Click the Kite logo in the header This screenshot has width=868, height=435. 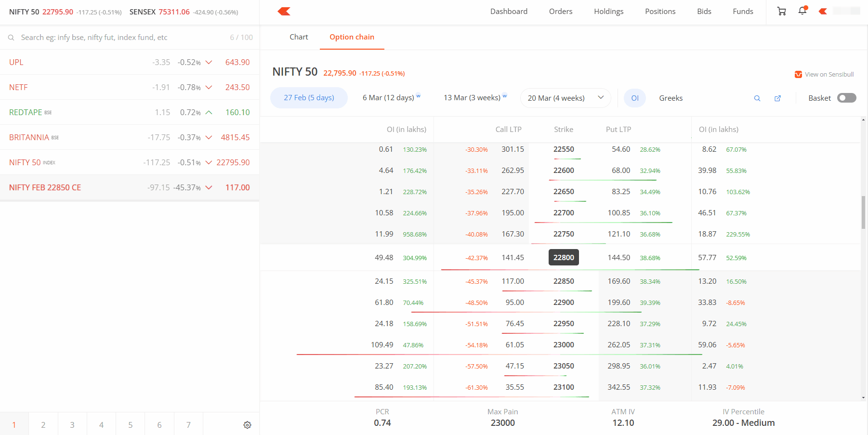pyautogui.click(x=284, y=11)
